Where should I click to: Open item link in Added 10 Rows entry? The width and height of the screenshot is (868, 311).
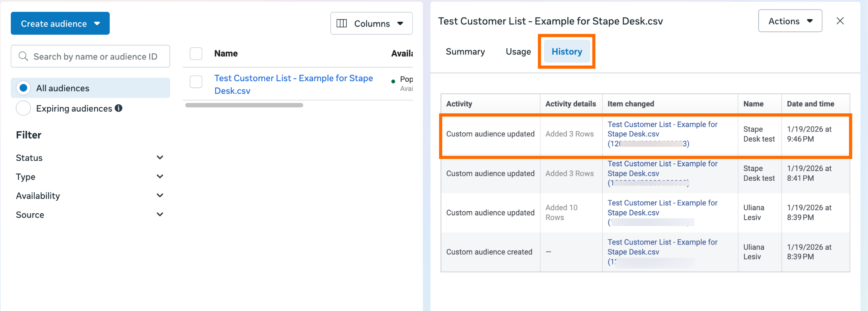click(x=663, y=212)
